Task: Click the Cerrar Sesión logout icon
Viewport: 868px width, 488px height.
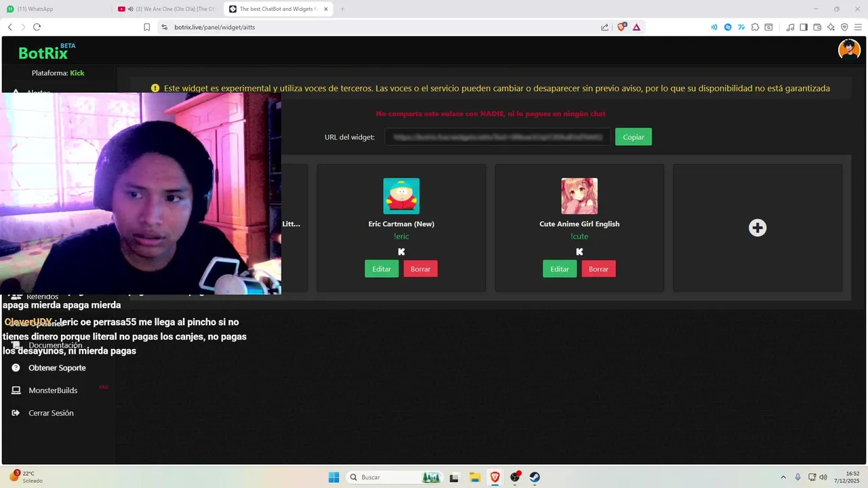Action: coord(16,413)
